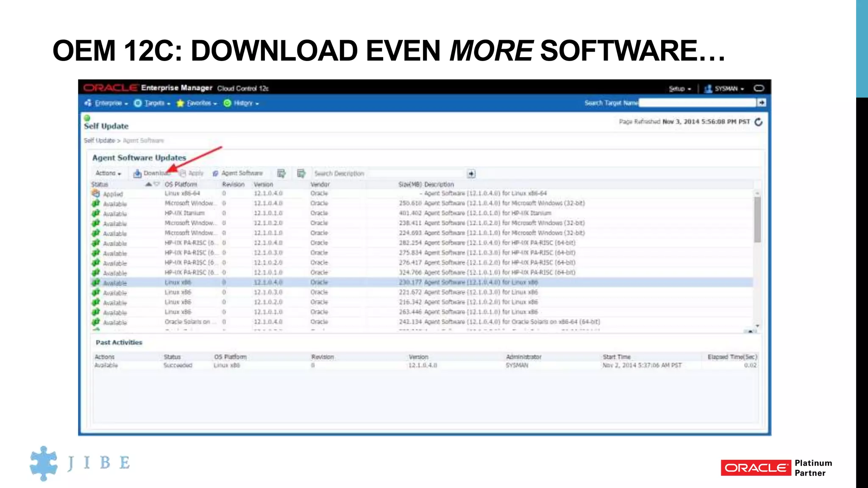Sort Status column descending

157,184
